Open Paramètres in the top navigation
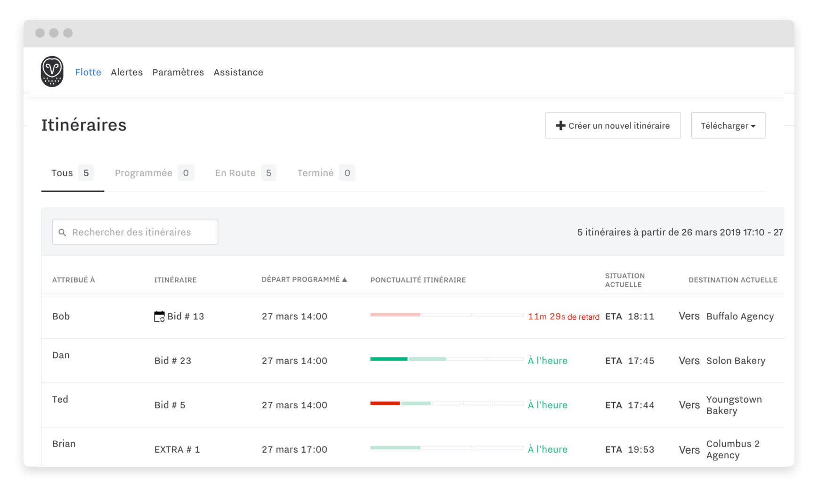 [178, 72]
